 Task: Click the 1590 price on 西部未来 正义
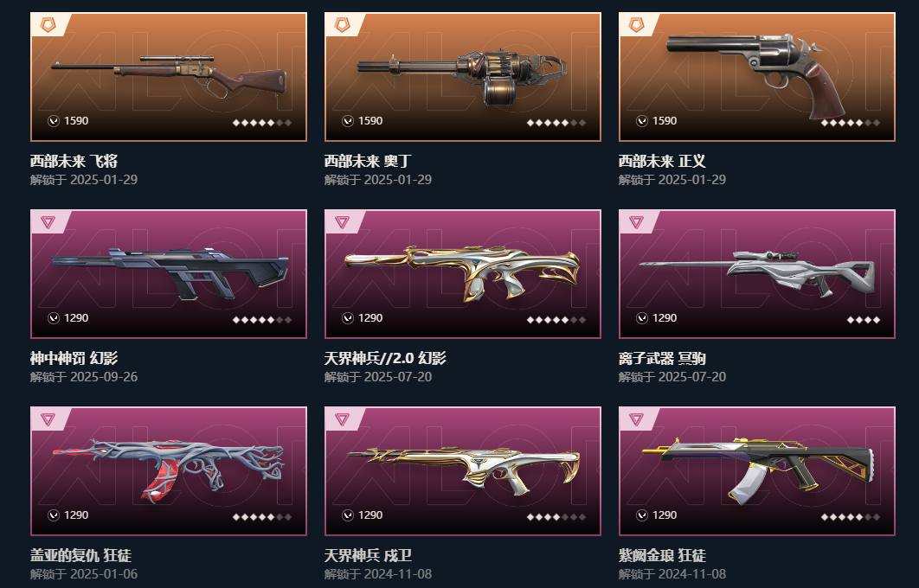pos(664,121)
